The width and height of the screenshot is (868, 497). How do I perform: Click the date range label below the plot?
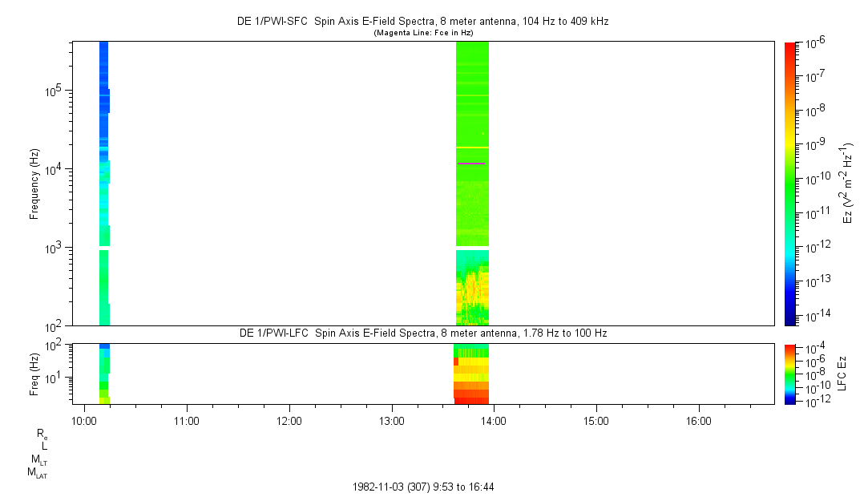[x=428, y=487]
